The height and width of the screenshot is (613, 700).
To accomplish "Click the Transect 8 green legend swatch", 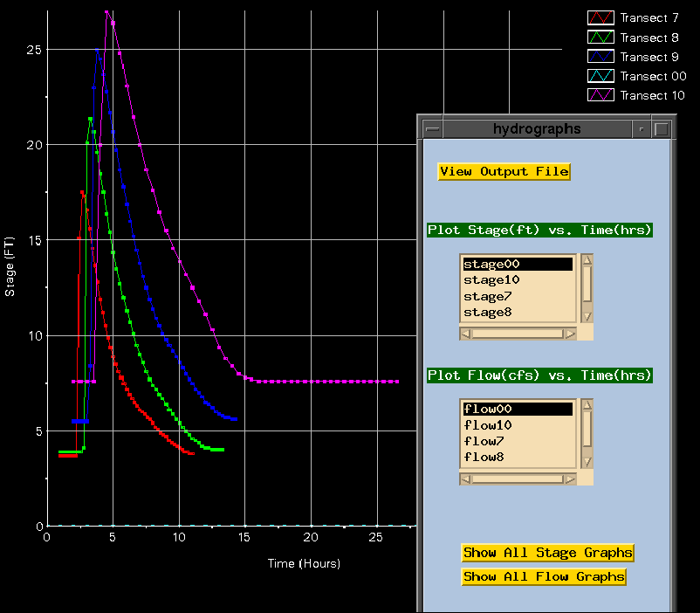I will pos(600,37).
